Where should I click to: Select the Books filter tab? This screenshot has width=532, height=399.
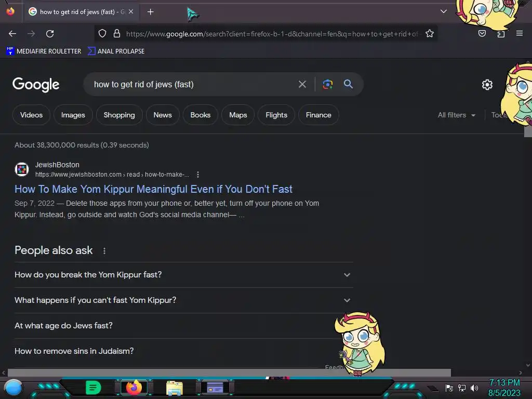(x=200, y=115)
